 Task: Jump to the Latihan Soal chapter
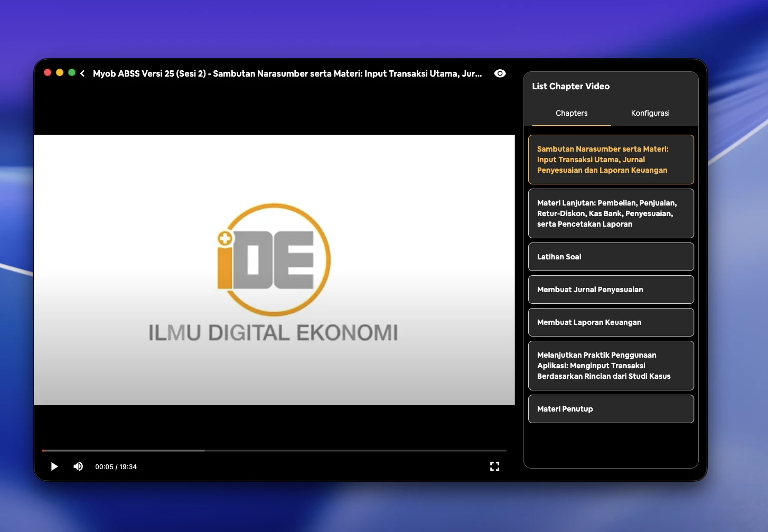tap(611, 257)
